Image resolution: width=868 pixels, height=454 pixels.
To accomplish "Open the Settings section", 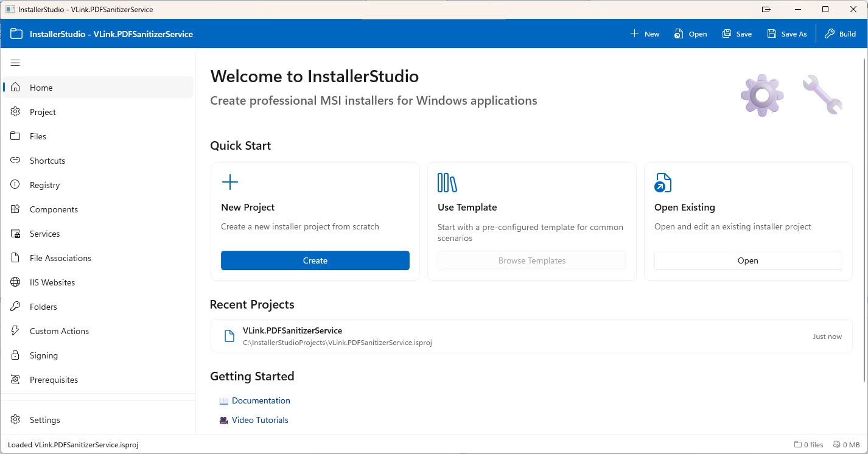I will click(44, 419).
